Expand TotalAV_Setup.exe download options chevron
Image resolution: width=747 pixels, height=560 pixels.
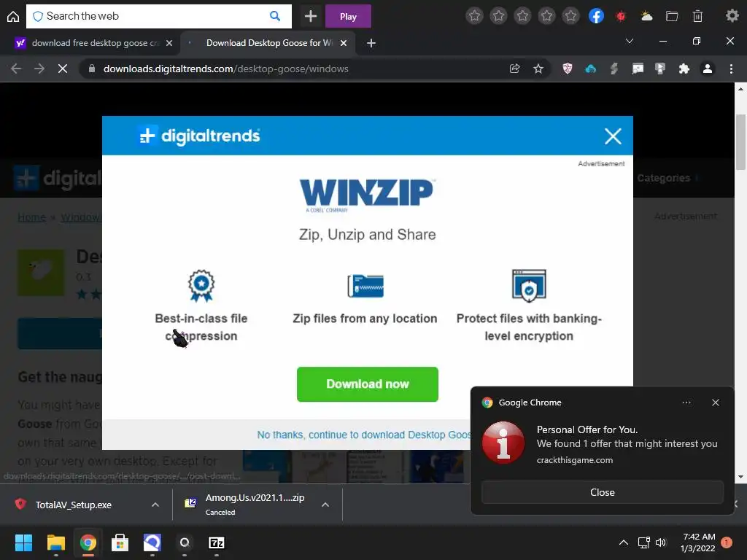155,505
